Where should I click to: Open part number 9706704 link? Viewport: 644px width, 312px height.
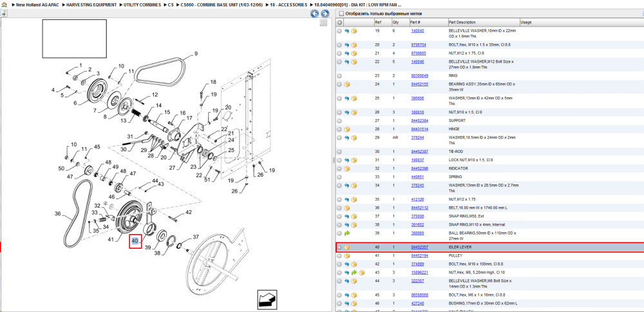[x=419, y=44]
